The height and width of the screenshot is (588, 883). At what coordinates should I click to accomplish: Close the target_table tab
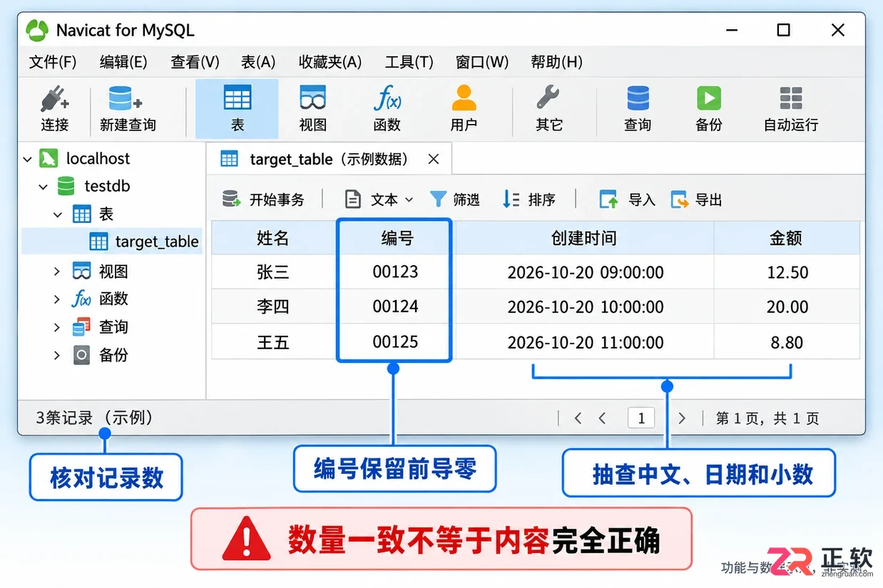pyautogui.click(x=433, y=159)
